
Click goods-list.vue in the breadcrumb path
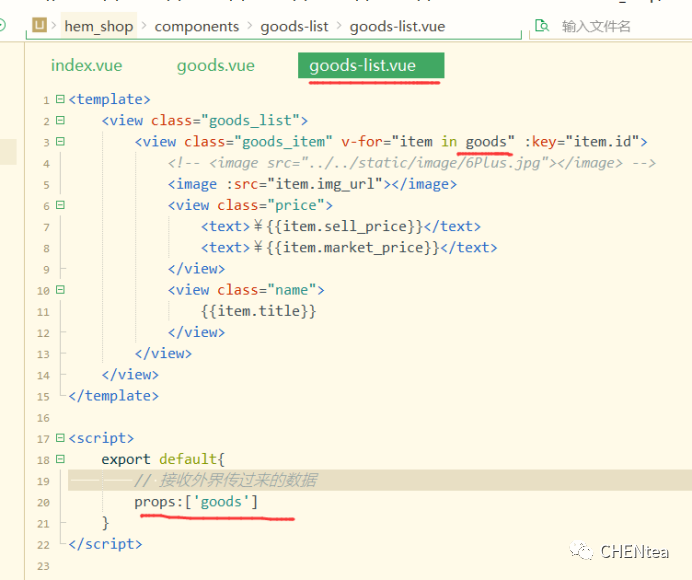pyautogui.click(x=397, y=26)
